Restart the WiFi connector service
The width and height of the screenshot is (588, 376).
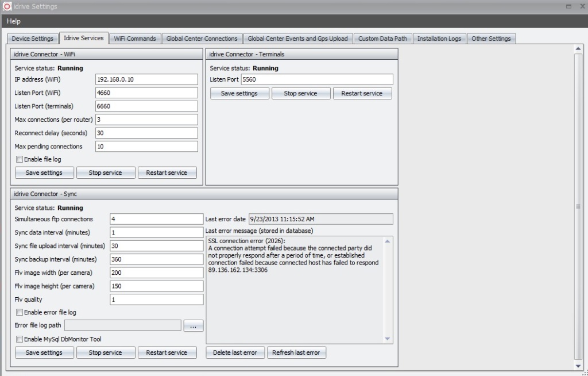click(x=167, y=172)
